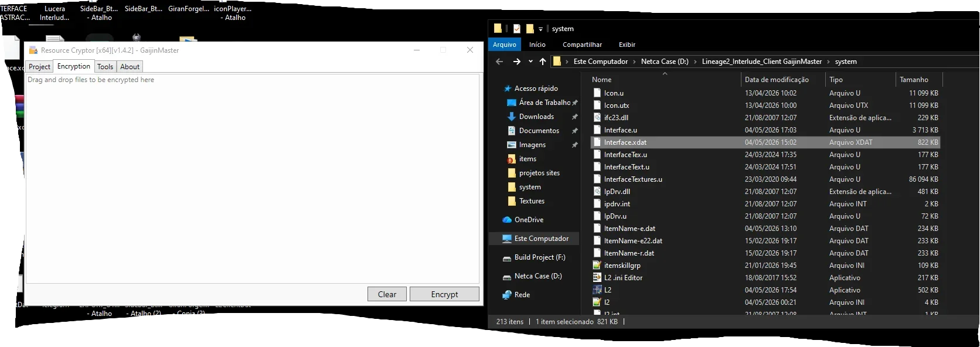Screen dimensions: 980x347
Task: Click Este Computador in the address bar
Action: coord(601,62)
